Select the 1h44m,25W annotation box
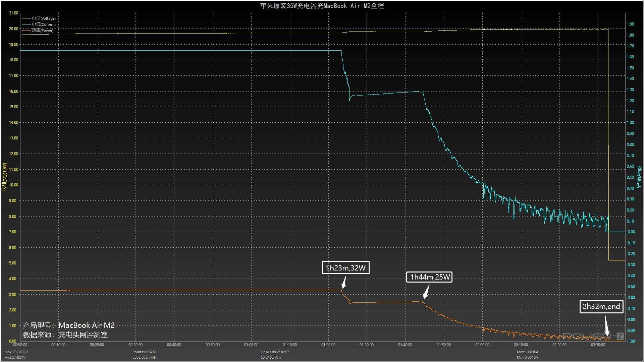Image resolution: width=644 pixels, height=362 pixels. point(429,277)
